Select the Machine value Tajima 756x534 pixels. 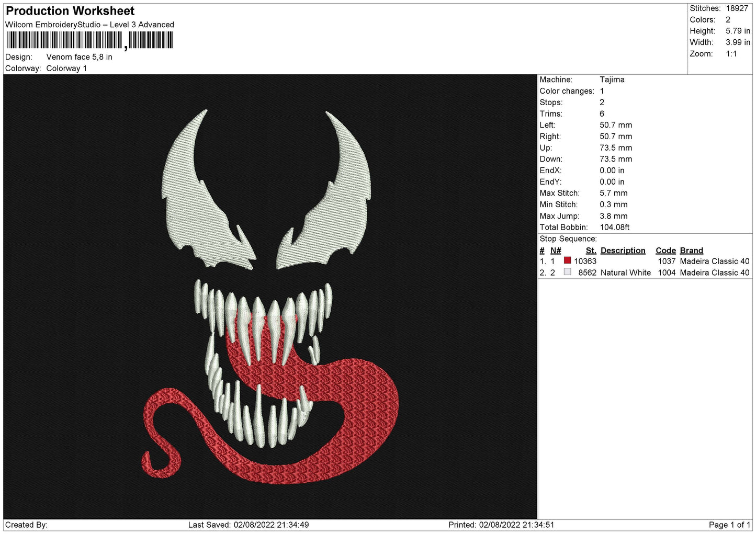tap(612, 79)
